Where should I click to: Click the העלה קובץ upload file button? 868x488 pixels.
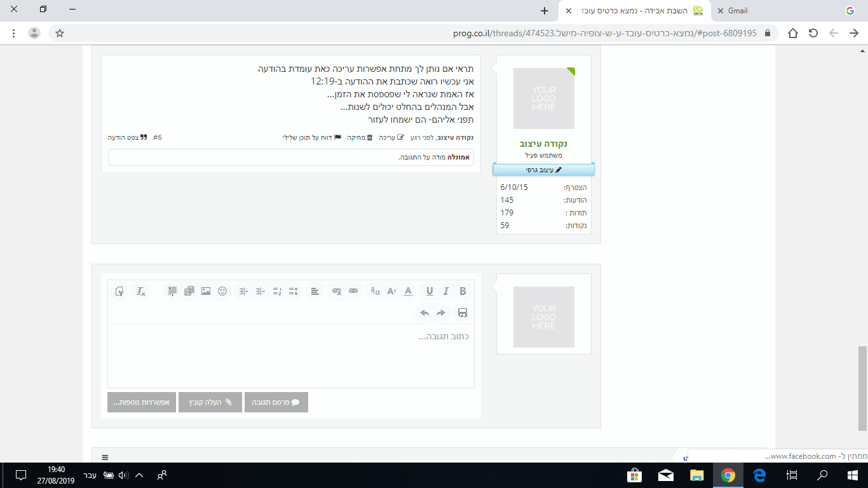[210, 402]
